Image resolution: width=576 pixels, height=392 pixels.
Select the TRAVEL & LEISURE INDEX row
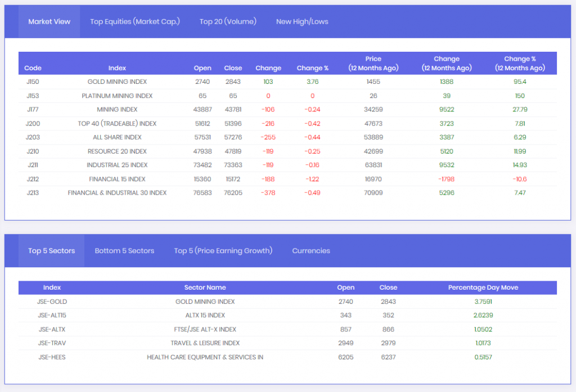205,343
